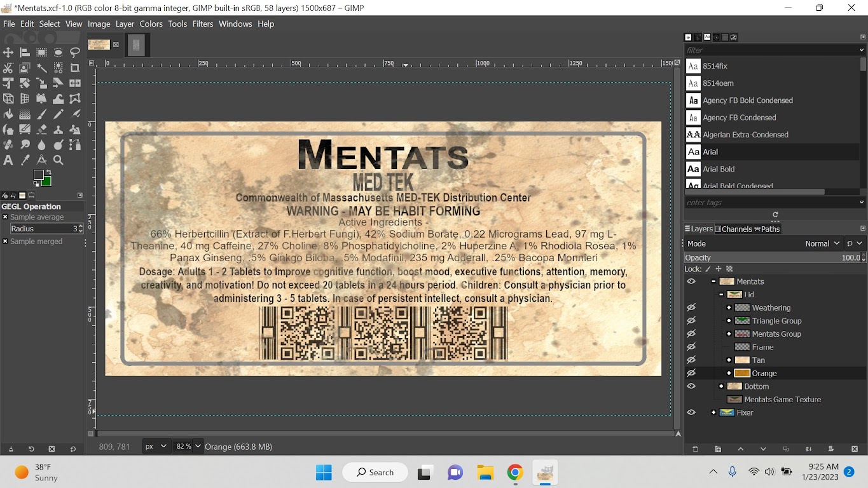Show the Frame layer

[x=691, y=347]
